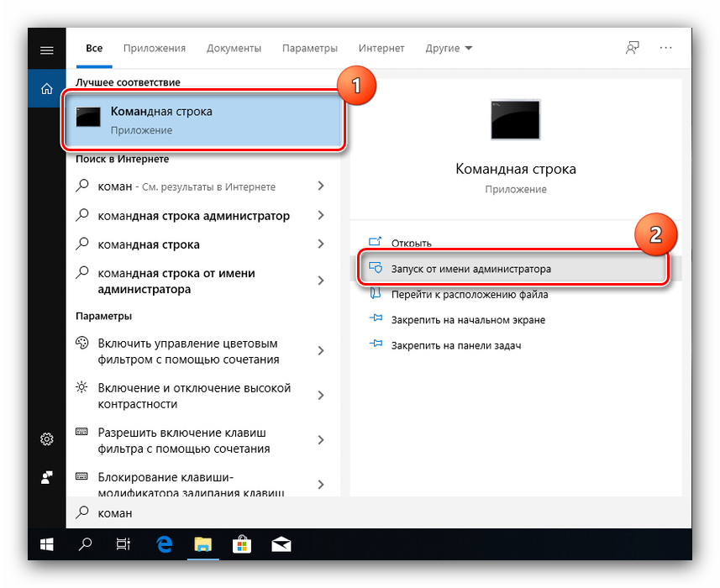Screen dimensions: 720x588
Task: Click Запуск от имени администратора
Action: tap(471, 270)
